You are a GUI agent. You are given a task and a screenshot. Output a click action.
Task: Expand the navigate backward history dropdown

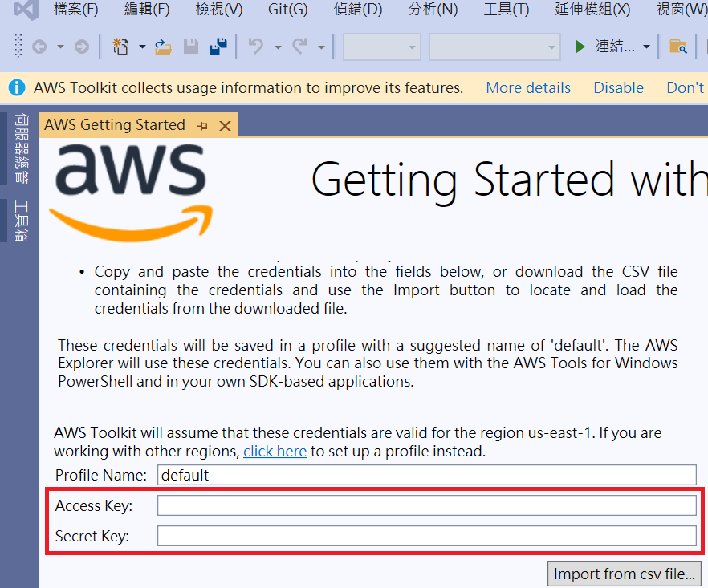pyautogui.click(x=60, y=47)
